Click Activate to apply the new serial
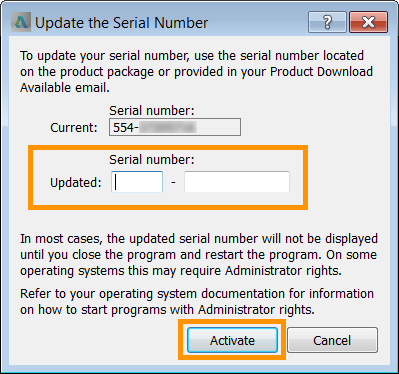Screen dimensions: 399x374 point(232,340)
